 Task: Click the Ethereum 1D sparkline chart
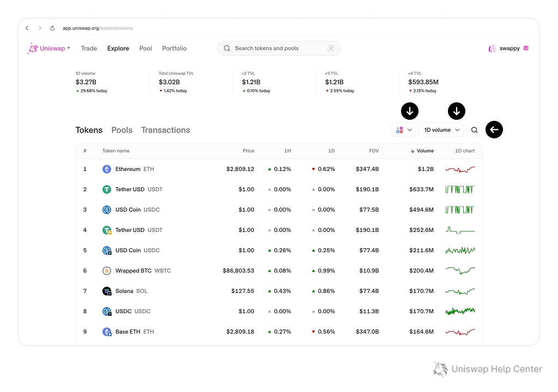(460, 169)
